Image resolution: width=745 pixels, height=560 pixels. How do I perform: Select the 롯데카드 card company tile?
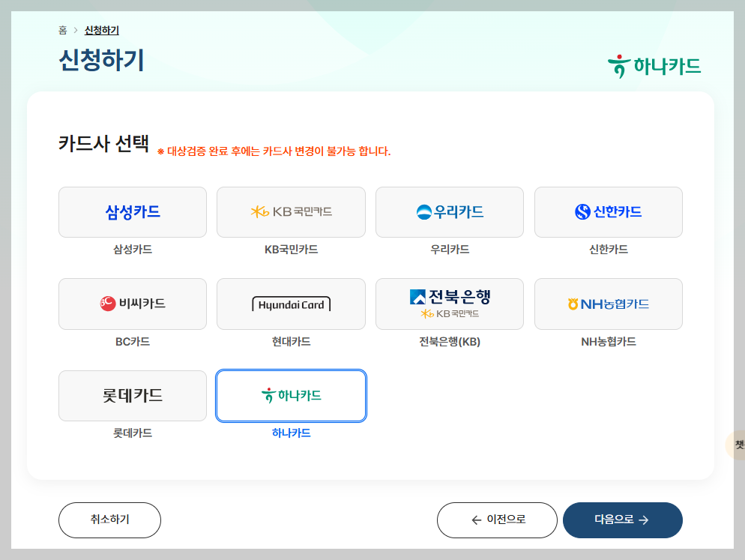click(x=132, y=396)
